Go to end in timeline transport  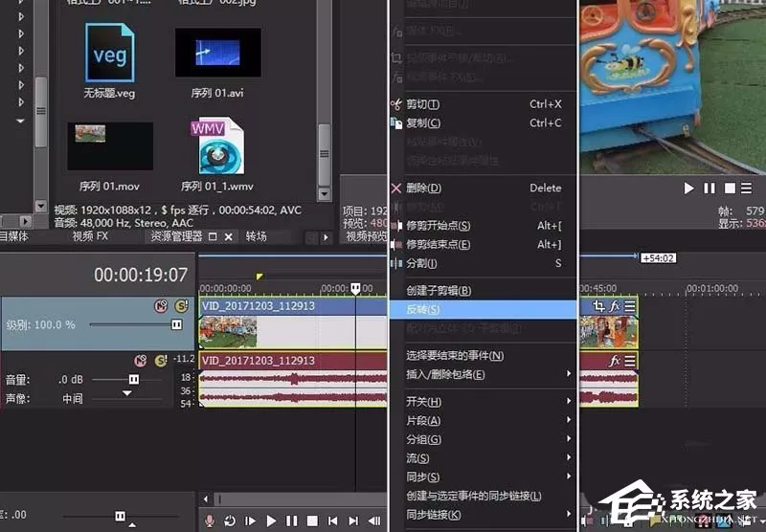click(353, 521)
